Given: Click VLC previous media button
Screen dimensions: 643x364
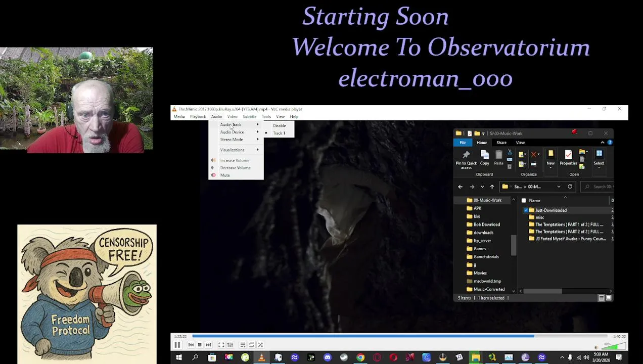Looking at the screenshot, I should (191, 345).
